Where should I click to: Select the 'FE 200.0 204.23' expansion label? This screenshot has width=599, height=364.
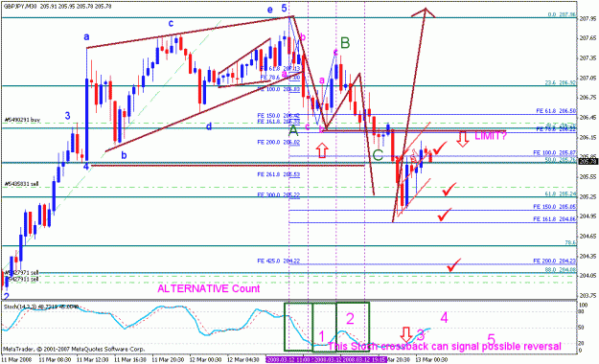555,262
